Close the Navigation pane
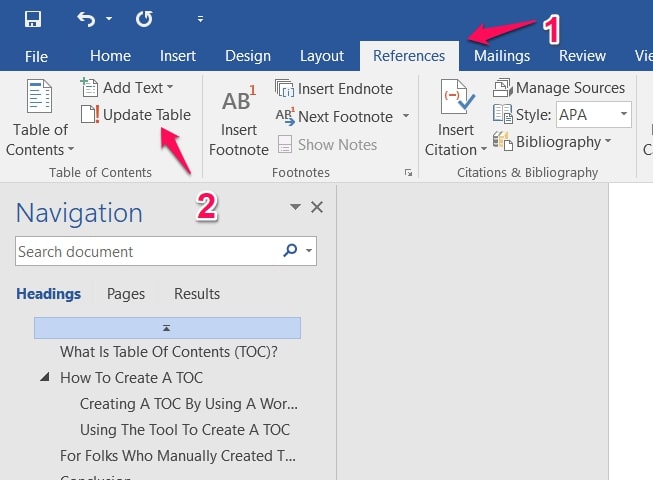 point(317,206)
